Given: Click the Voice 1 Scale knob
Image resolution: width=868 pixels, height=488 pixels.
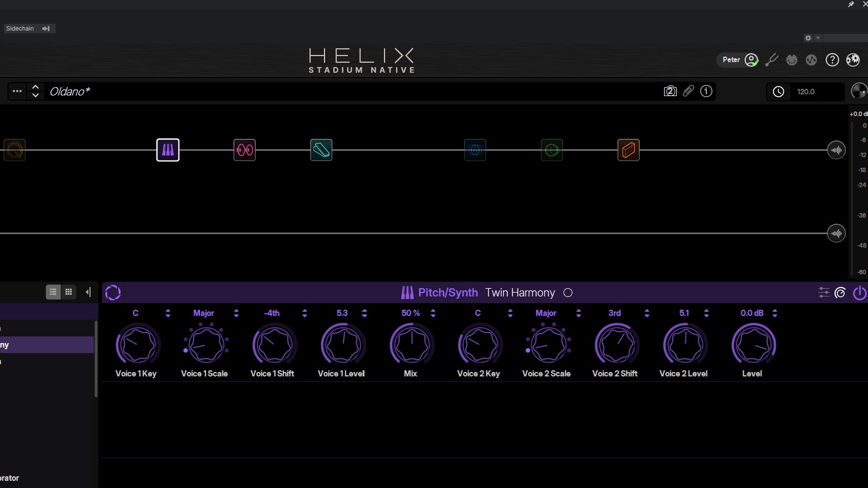Looking at the screenshot, I should (206, 345).
